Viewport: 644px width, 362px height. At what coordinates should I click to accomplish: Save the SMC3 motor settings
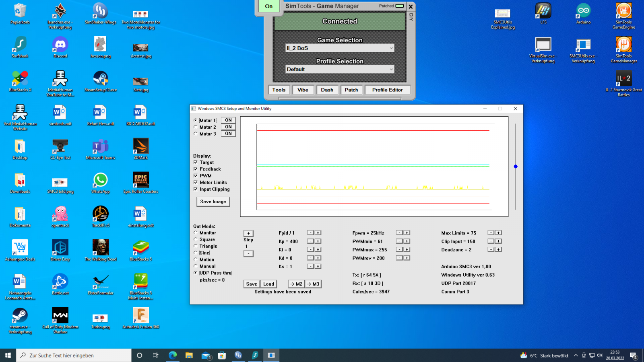pos(252,284)
